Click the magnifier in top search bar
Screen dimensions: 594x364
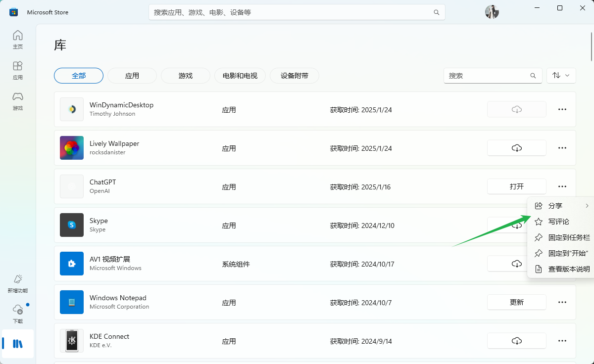click(x=436, y=12)
